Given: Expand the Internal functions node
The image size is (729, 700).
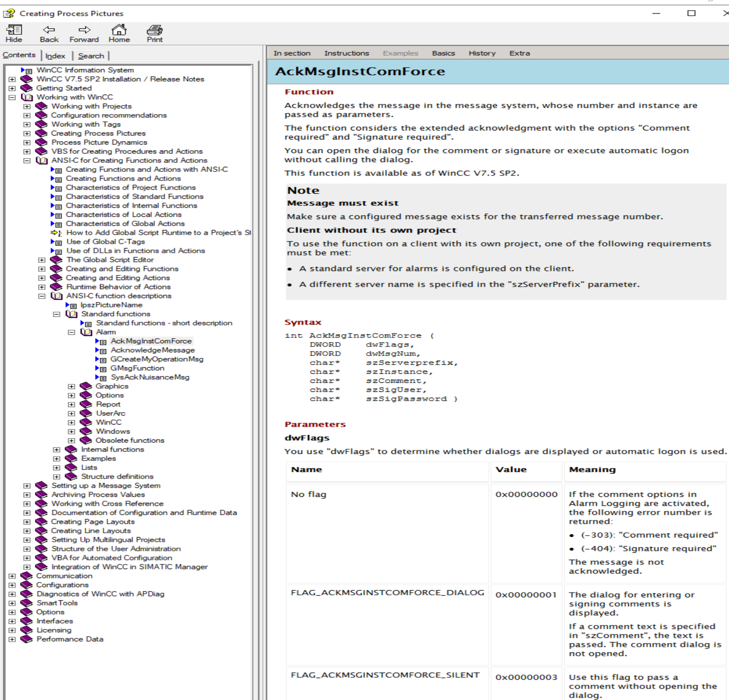Looking at the screenshot, I should [x=57, y=450].
